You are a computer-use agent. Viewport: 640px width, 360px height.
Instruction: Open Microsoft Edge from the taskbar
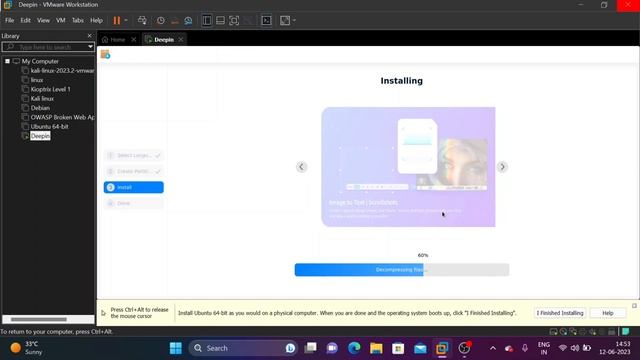pyautogui.click(x=354, y=348)
